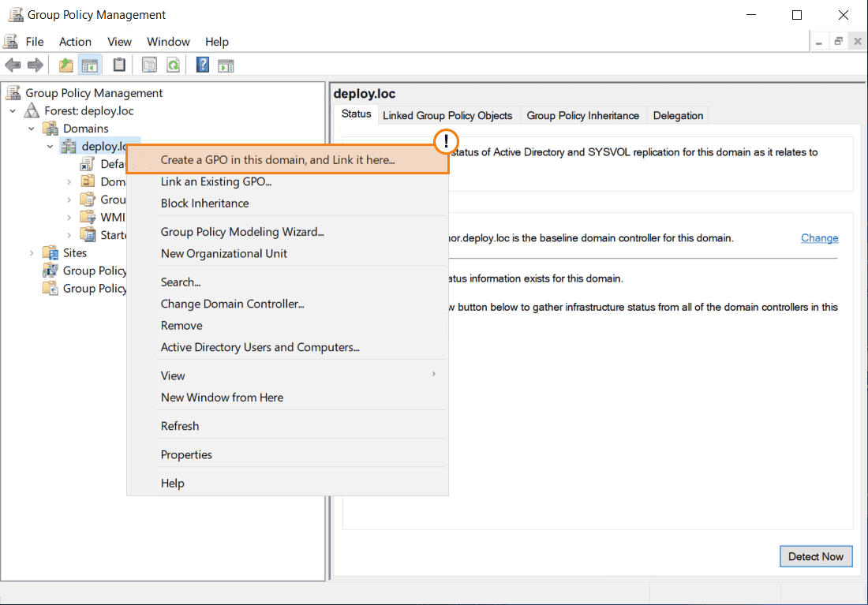Click the Detect Now button
The height and width of the screenshot is (605, 868).
click(816, 556)
